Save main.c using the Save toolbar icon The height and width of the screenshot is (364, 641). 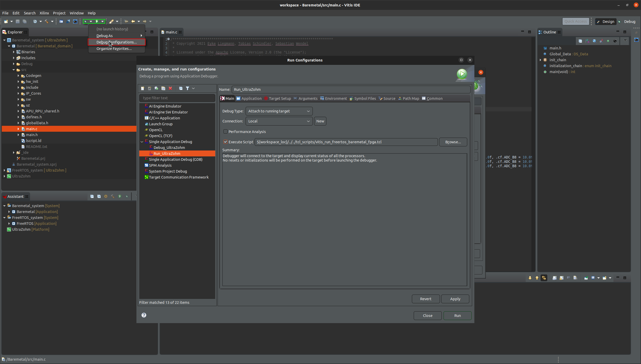pos(18,21)
